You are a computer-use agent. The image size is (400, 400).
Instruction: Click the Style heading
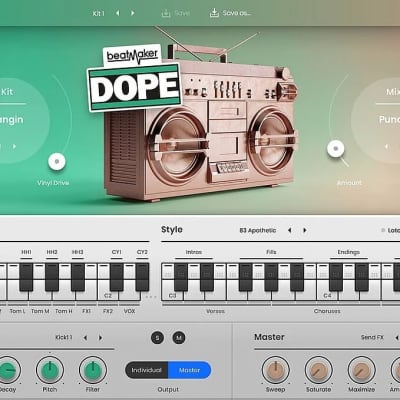pos(172,229)
